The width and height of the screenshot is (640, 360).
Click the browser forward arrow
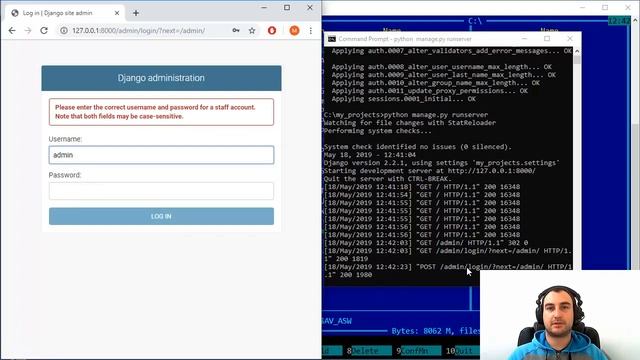28,31
